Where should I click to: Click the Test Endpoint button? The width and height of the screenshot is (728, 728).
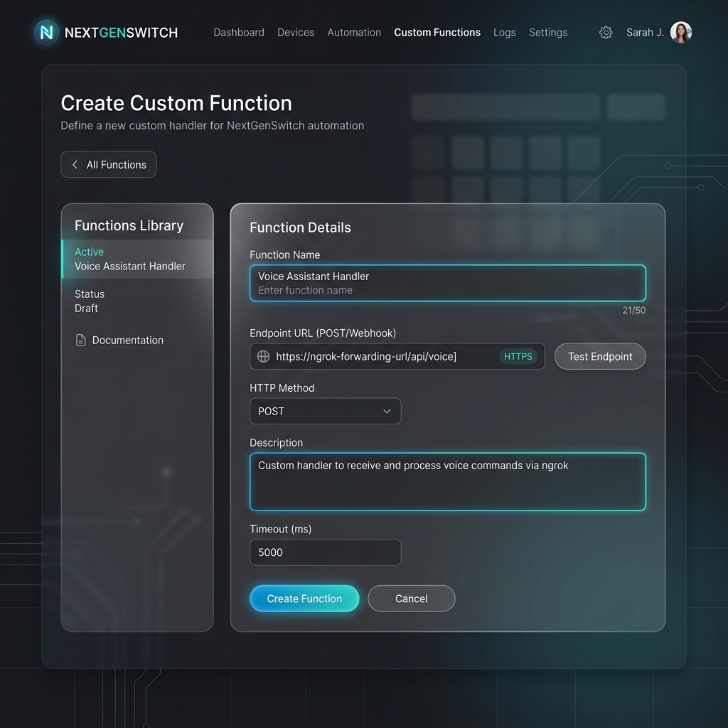coord(600,357)
